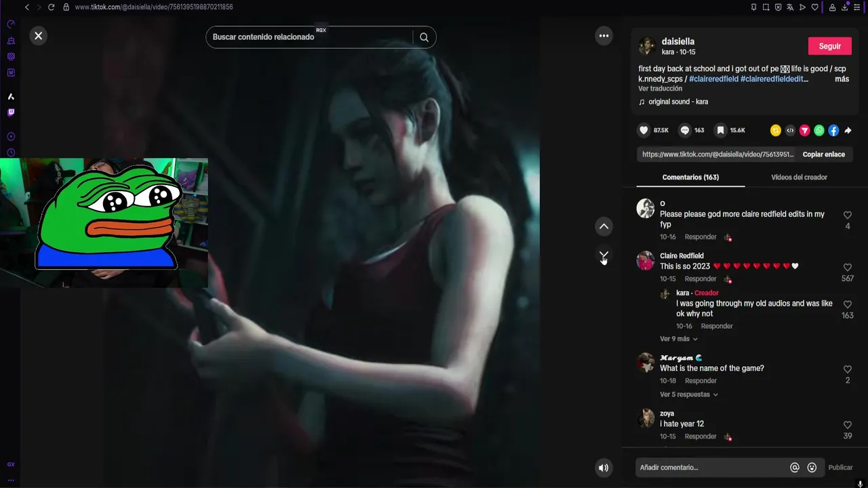Viewport: 868px width, 488px height.
Task: Like kara's 'old audios' reply
Action: pos(848,305)
